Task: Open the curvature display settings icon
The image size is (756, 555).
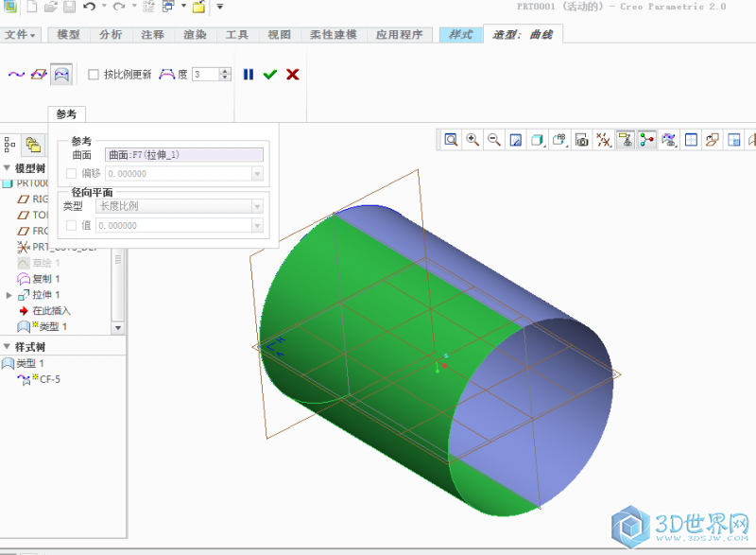Action: 669,140
